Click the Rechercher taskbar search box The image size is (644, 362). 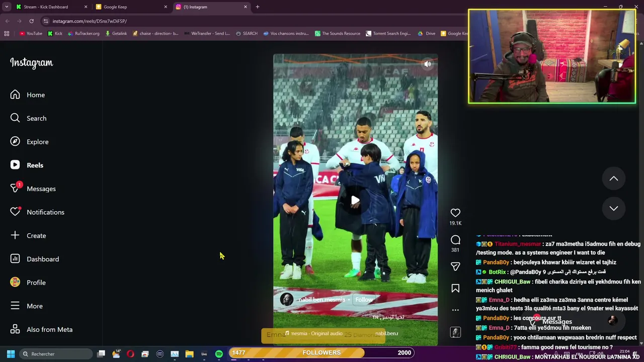click(55, 354)
